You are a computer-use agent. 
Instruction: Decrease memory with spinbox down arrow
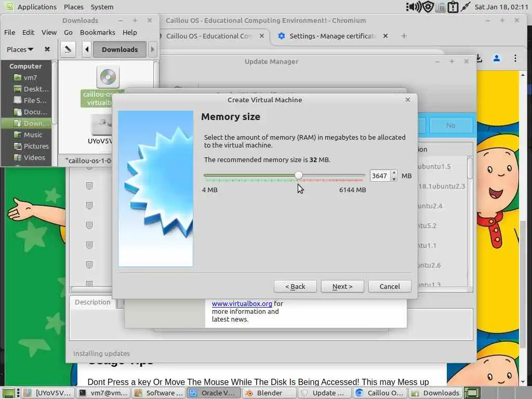pyautogui.click(x=394, y=179)
